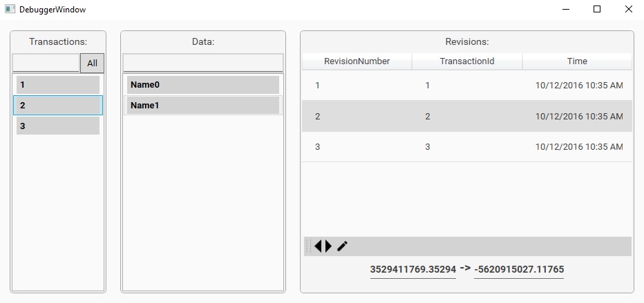Screen dimensions: 644x303
Task: Sort by the RevisionNumber column header
Action: [x=357, y=61]
